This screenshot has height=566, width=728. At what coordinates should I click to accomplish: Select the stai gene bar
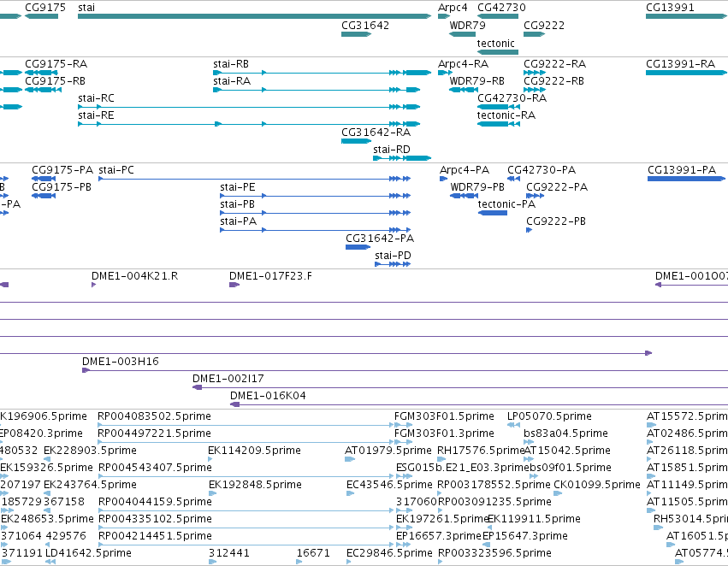click(254, 16)
